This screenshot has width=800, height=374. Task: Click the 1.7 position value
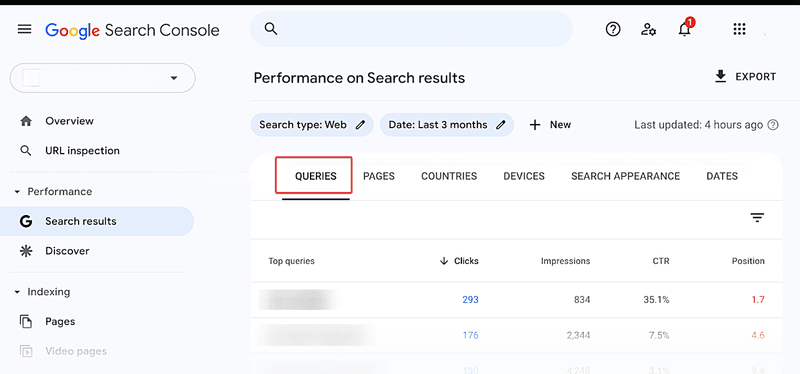point(758,300)
